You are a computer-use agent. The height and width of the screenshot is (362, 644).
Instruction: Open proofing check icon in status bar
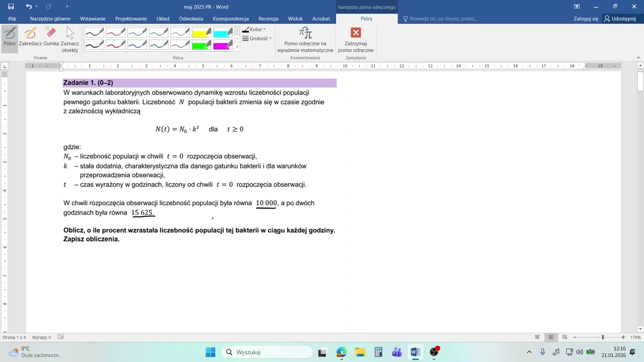[61, 337]
